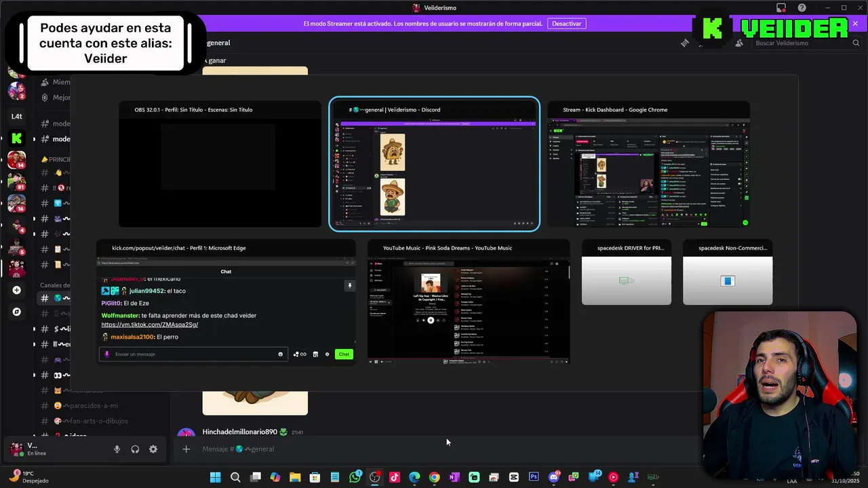This screenshot has width=868, height=488.
Task: Switch to Stream - Kick Dashboard Chrome window
Action: 648,165
